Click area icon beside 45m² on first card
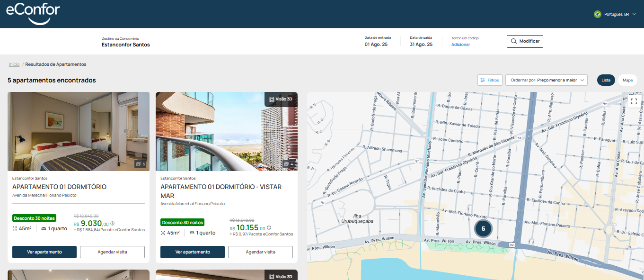 pos(15,228)
